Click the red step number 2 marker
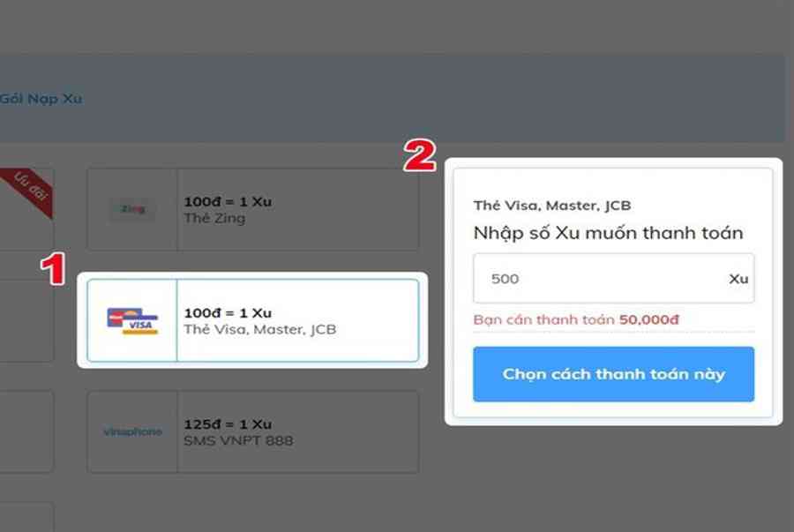Screen dimensions: 794x532 pos(419,156)
